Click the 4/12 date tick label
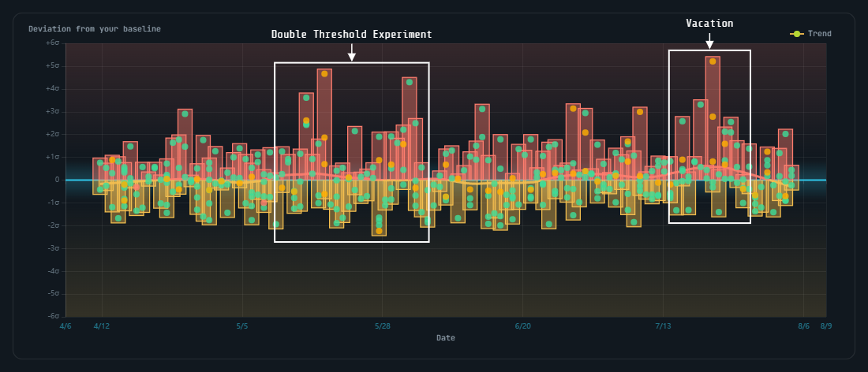This screenshot has height=372, width=868. 102,326
